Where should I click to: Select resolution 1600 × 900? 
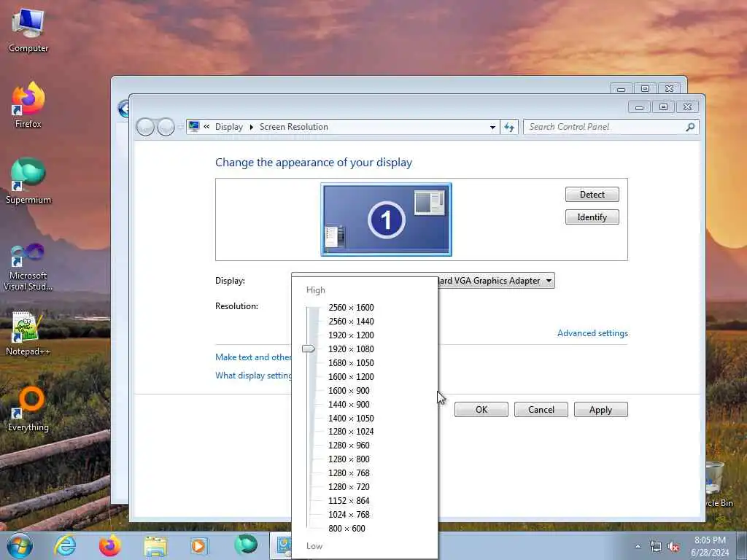[x=349, y=391]
